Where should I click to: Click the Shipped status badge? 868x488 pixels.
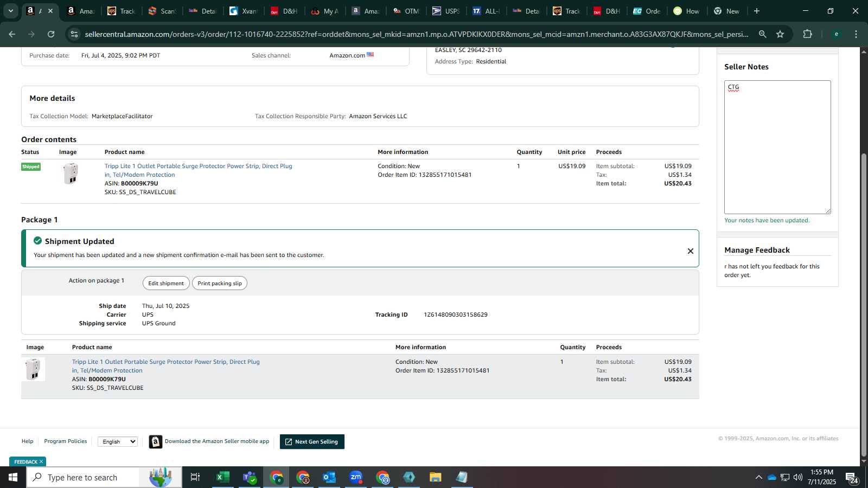pyautogui.click(x=31, y=166)
